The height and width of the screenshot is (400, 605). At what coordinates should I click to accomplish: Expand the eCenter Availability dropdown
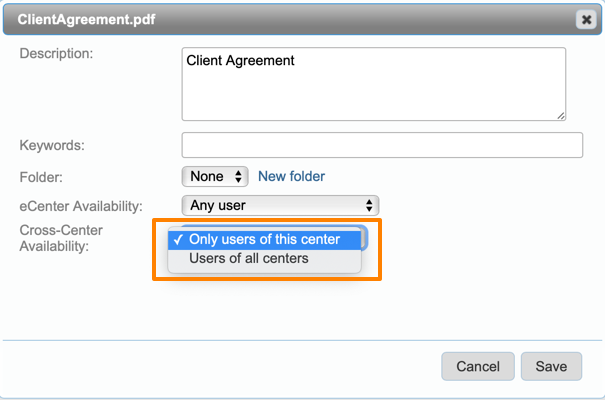pyautogui.click(x=280, y=206)
